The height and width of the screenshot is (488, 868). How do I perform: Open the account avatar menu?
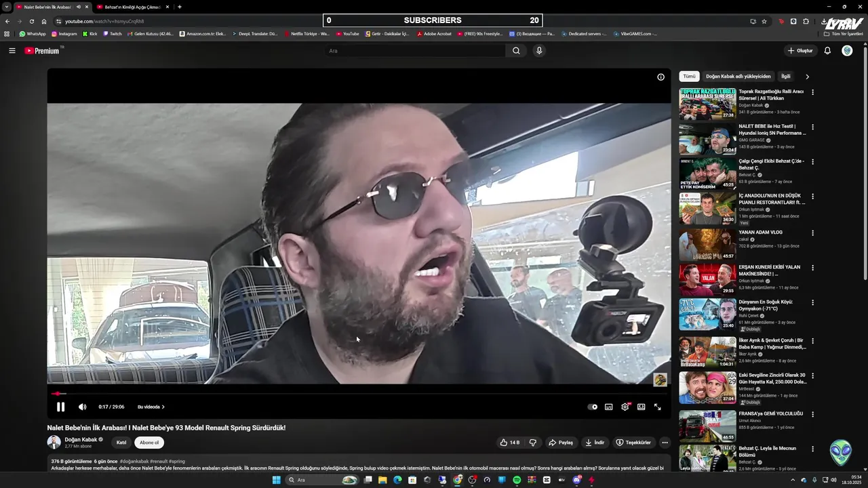(847, 50)
